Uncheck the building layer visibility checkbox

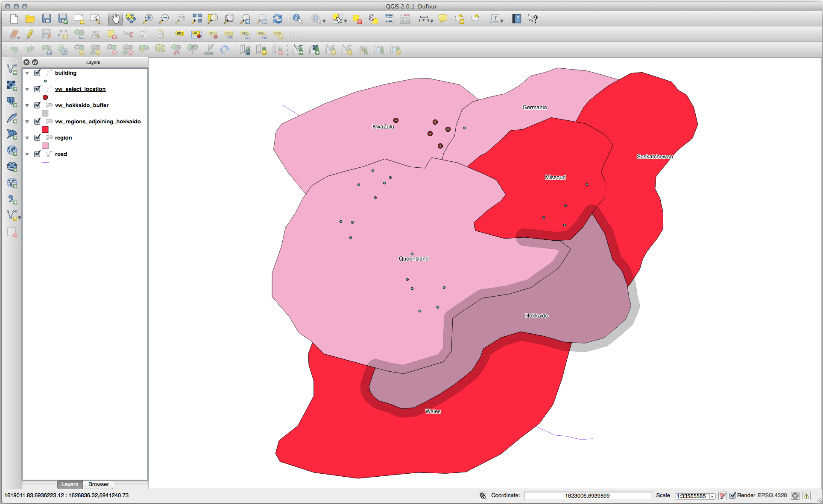click(38, 73)
